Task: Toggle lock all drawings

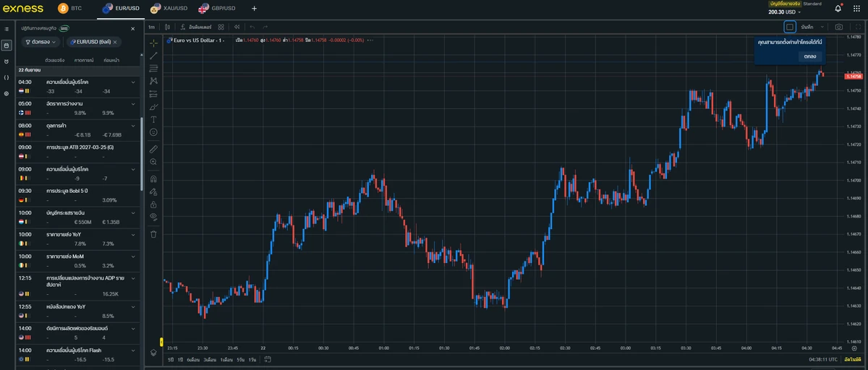Action: 153,205
